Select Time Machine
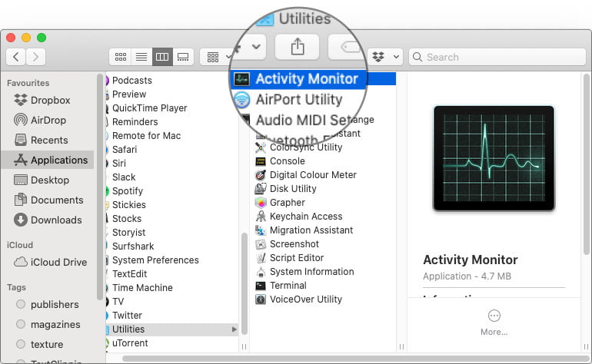Image resolution: width=592 pixels, height=364 pixels. tap(142, 288)
